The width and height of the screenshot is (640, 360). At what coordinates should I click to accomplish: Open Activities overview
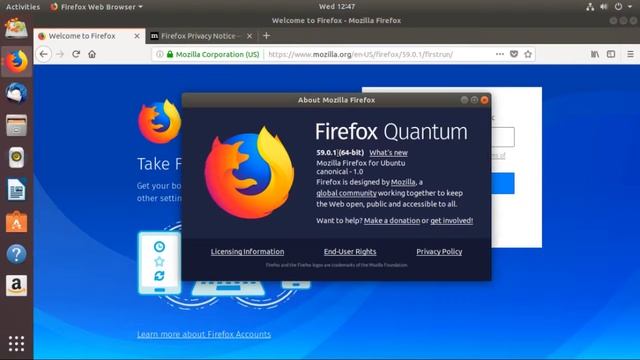click(x=23, y=7)
